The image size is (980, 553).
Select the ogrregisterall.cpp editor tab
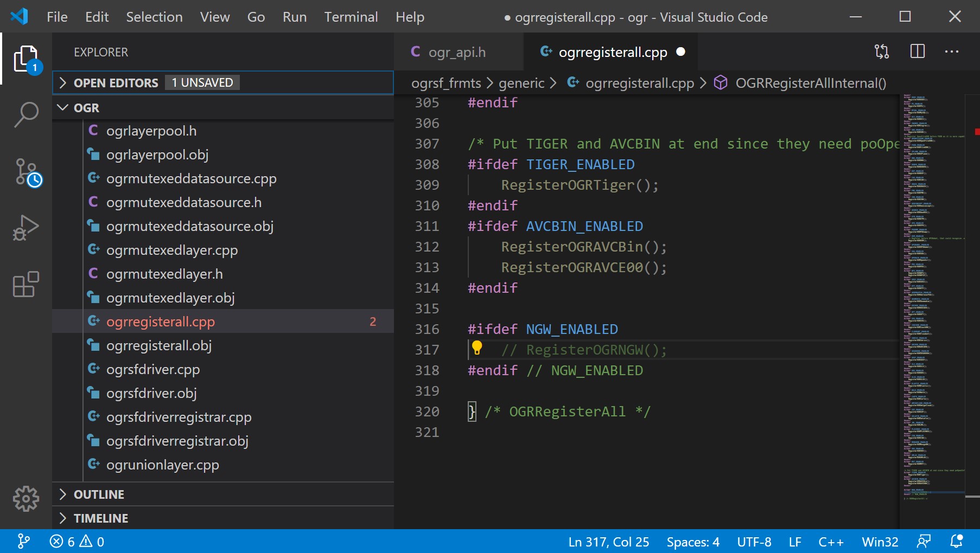pyautogui.click(x=610, y=52)
